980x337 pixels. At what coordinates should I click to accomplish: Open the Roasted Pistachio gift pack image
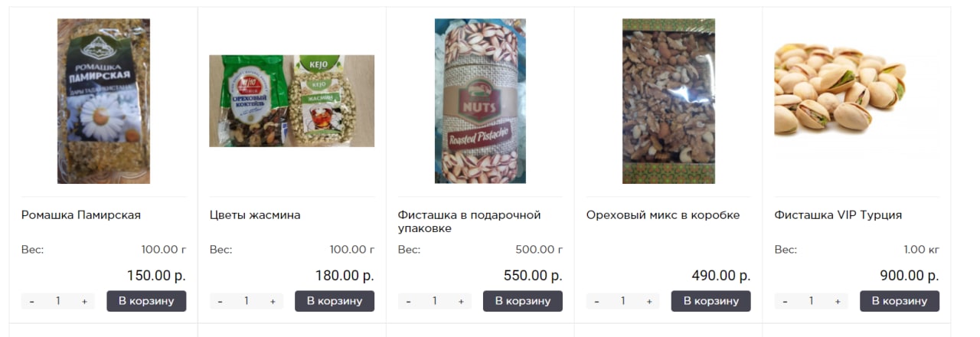click(480, 101)
